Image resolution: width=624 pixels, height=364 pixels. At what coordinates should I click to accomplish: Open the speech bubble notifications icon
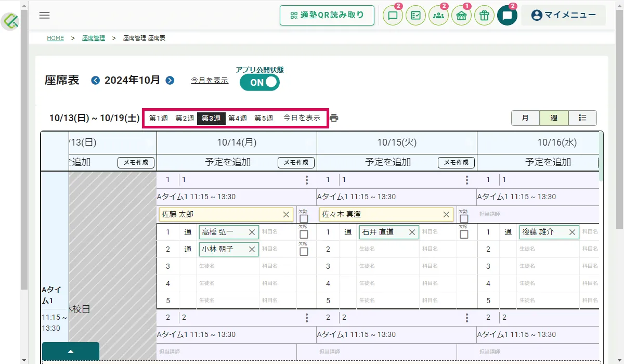(x=393, y=15)
